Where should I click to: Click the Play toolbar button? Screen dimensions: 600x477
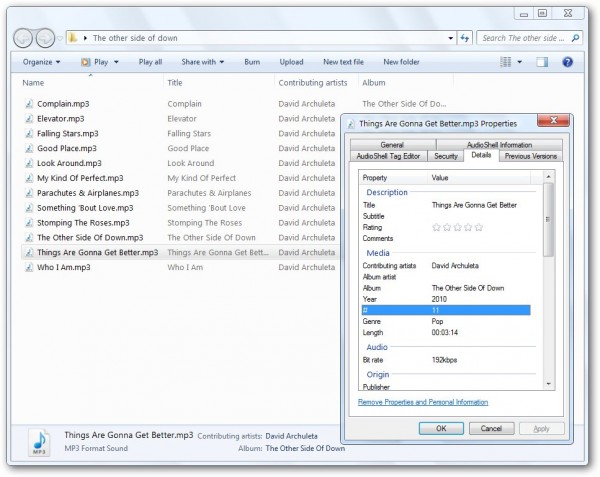pos(95,62)
